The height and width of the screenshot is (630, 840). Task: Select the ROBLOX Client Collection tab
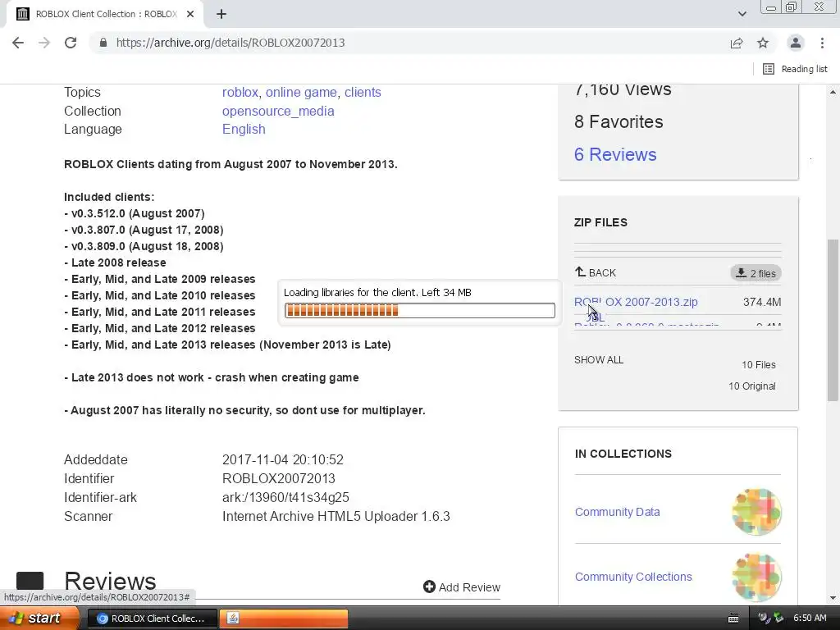tap(106, 14)
